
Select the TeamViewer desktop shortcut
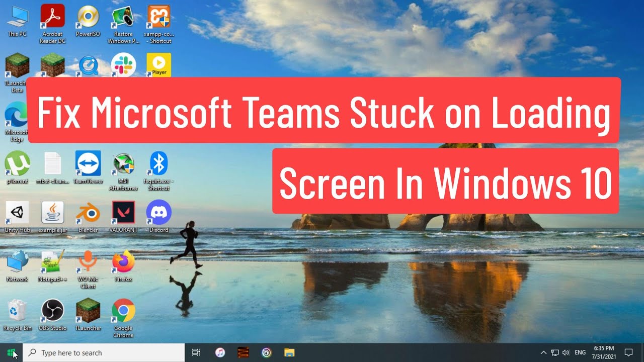point(88,167)
